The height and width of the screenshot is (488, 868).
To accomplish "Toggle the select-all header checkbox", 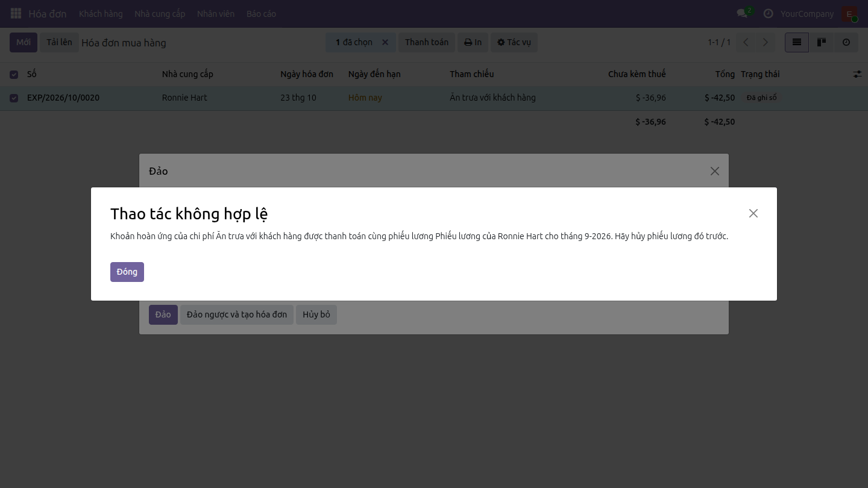I will (14, 75).
